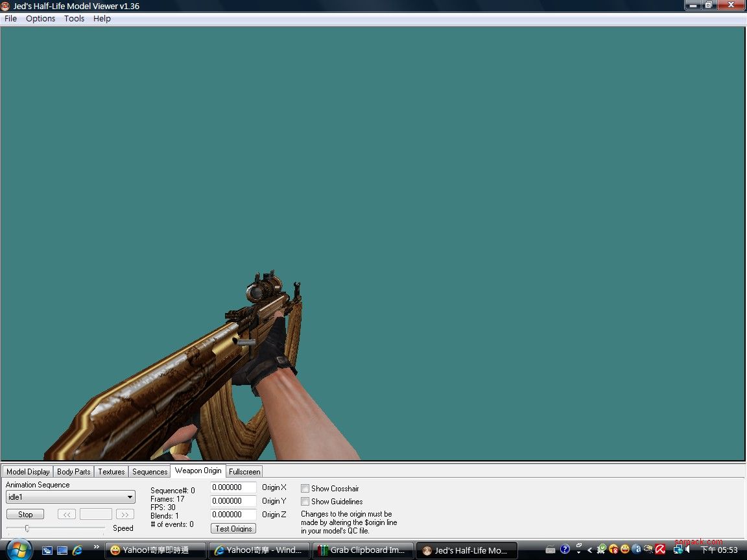The image size is (747, 560).
Task: Open the Tools menu
Action: click(x=74, y=18)
